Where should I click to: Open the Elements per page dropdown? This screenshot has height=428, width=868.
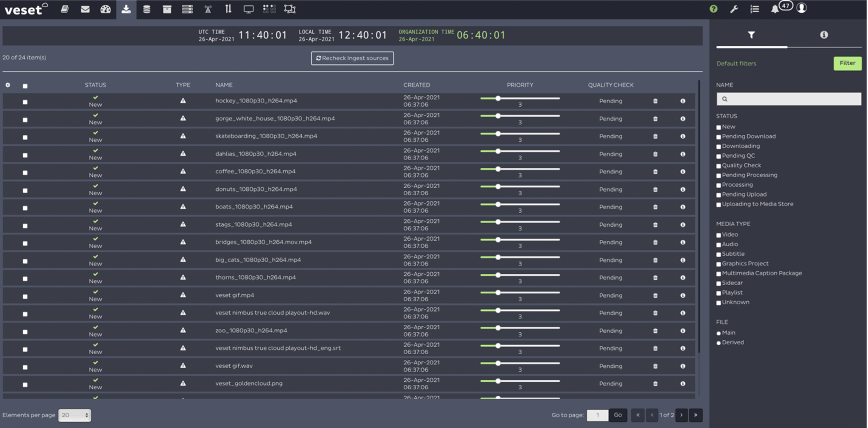point(75,415)
